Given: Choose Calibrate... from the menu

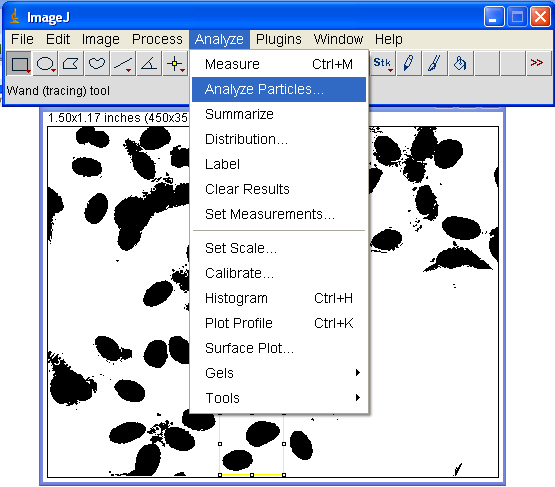Looking at the screenshot, I should point(279,273).
